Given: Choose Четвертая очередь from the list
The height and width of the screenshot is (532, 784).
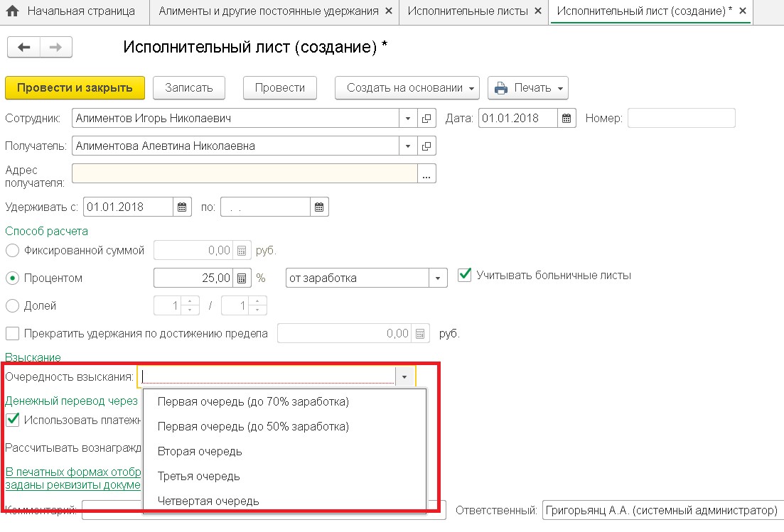Looking at the screenshot, I should point(284,501).
